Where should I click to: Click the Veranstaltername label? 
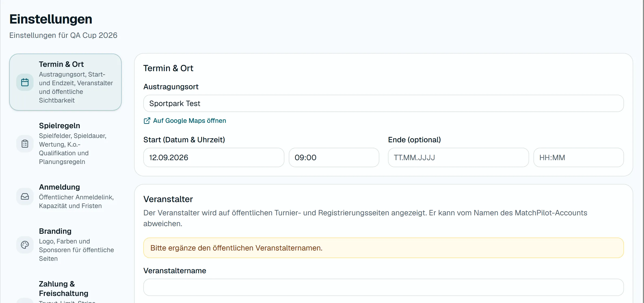pyautogui.click(x=175, y=271)
